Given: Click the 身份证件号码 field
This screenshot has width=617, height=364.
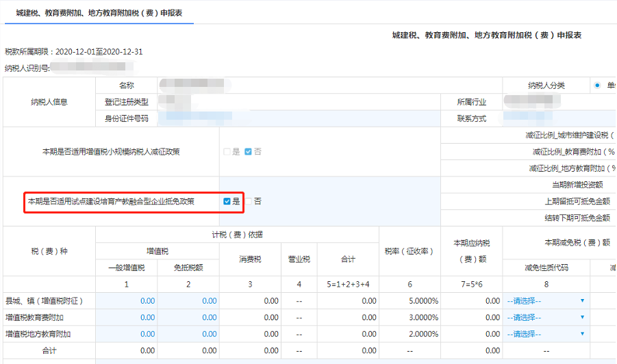Looking at the screenshot, I should [x=298, y=118].
